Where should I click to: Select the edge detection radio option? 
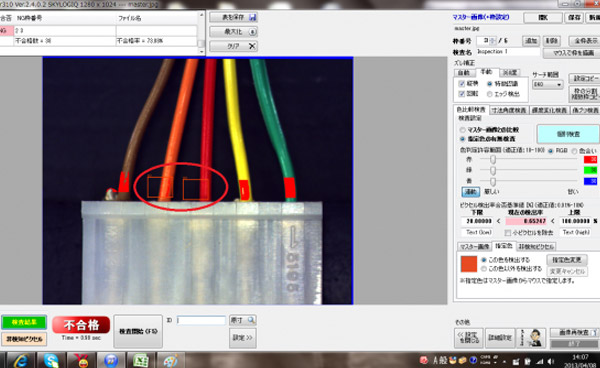[489, 94]
